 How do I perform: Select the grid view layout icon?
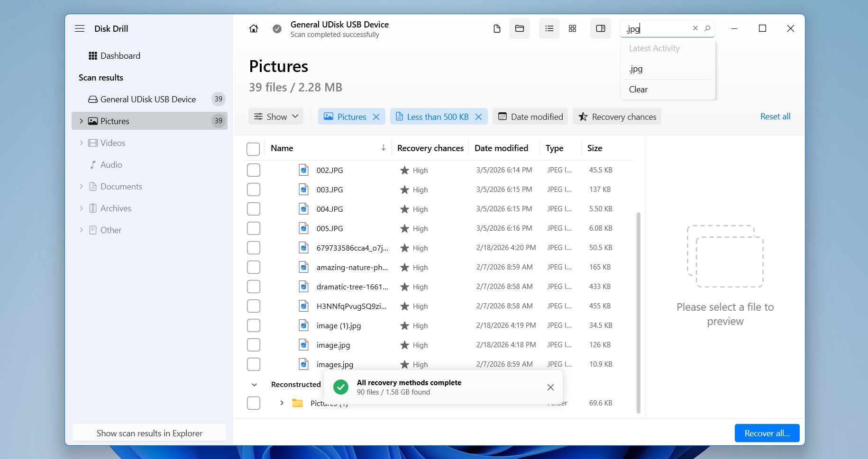point(572,29)
